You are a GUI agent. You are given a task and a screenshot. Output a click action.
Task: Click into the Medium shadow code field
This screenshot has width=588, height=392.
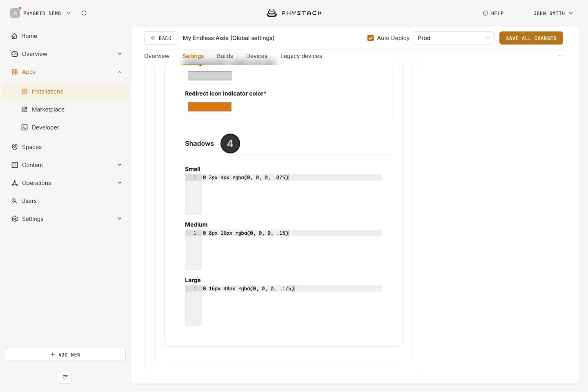283,250
